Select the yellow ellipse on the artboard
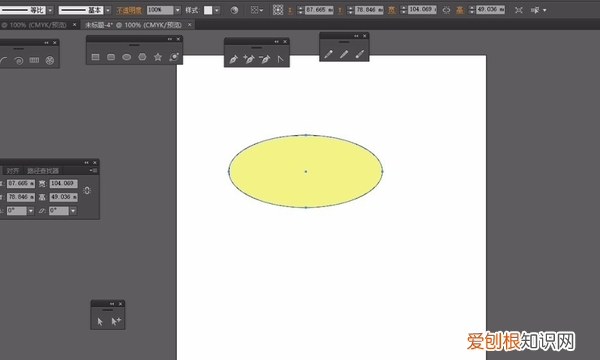Image resolution: width=600 pixels, height=360 pixels. click(x=306, y=171)
